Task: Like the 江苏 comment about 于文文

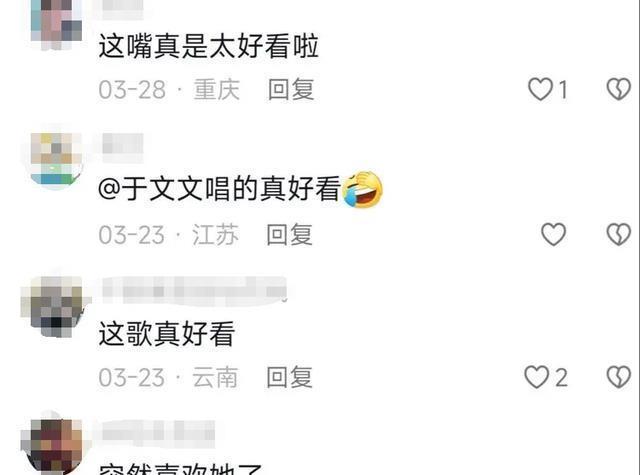Action: click(x=553, y=234)
